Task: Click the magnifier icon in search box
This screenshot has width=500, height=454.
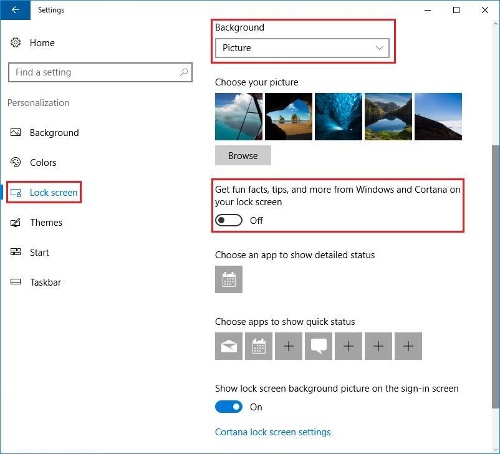Action: (x=184, y=72)
